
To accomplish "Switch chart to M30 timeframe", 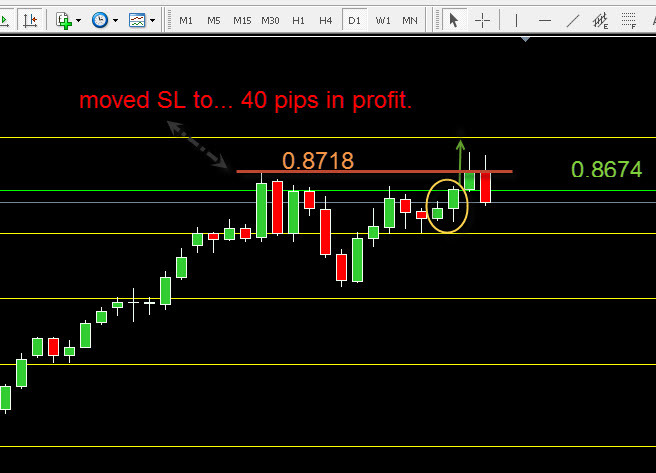I will coord(270,20).
